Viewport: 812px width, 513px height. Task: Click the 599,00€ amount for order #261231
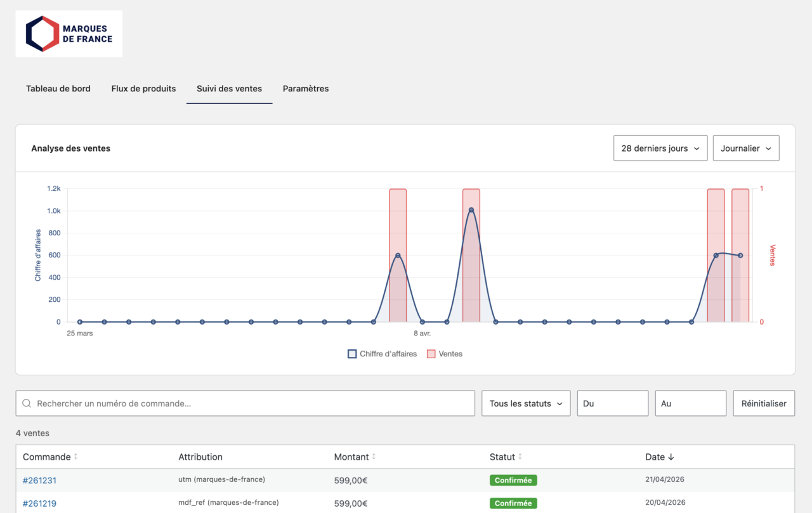[x=351, y=481]
